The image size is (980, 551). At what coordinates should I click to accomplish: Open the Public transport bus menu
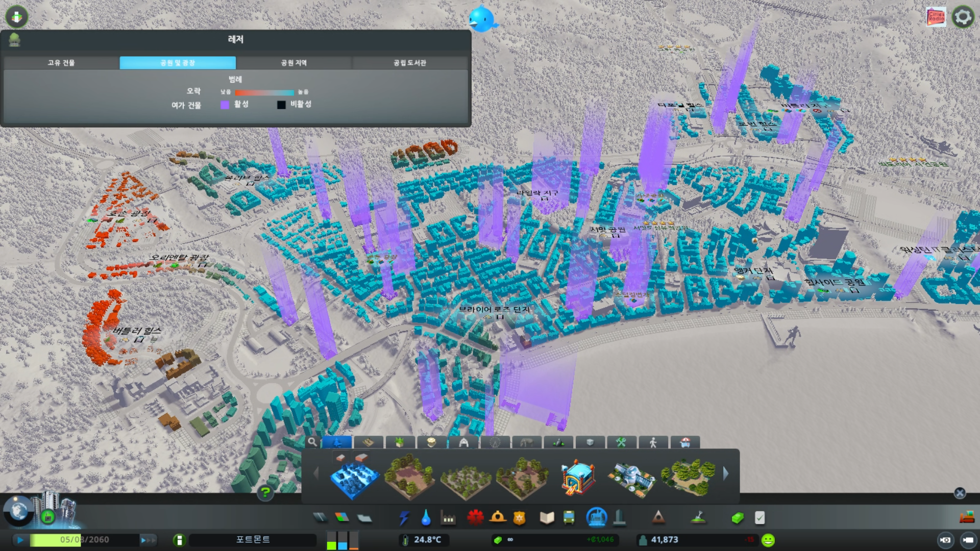pos(569,518)
